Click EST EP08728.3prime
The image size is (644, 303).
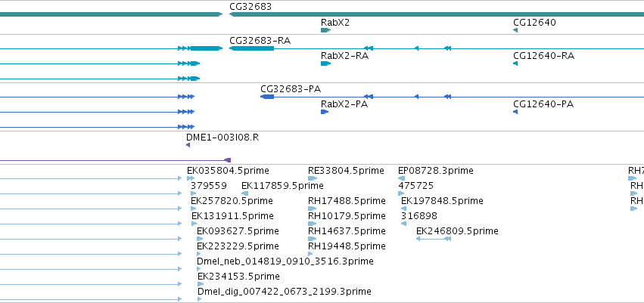click(x=436, y=171)
